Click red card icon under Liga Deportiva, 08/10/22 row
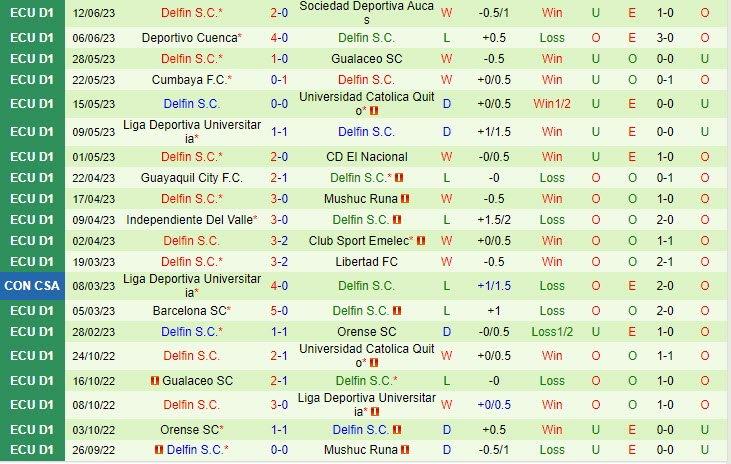 (x=373, y=412)
